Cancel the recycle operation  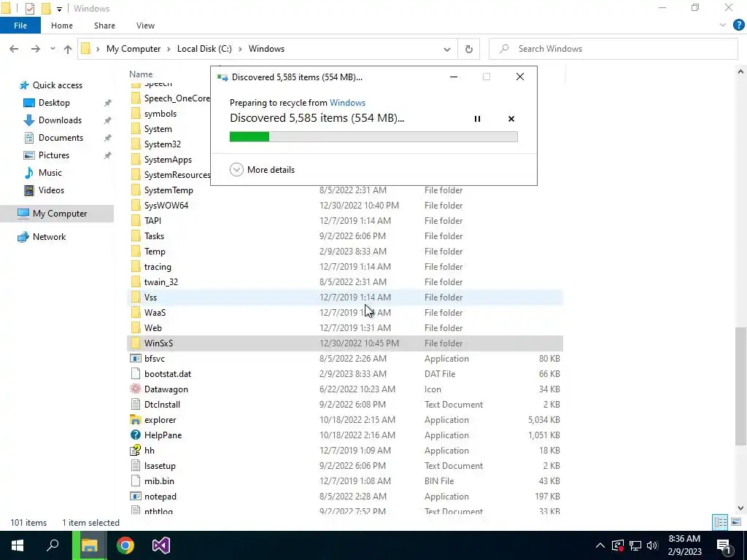pos(511,119)
